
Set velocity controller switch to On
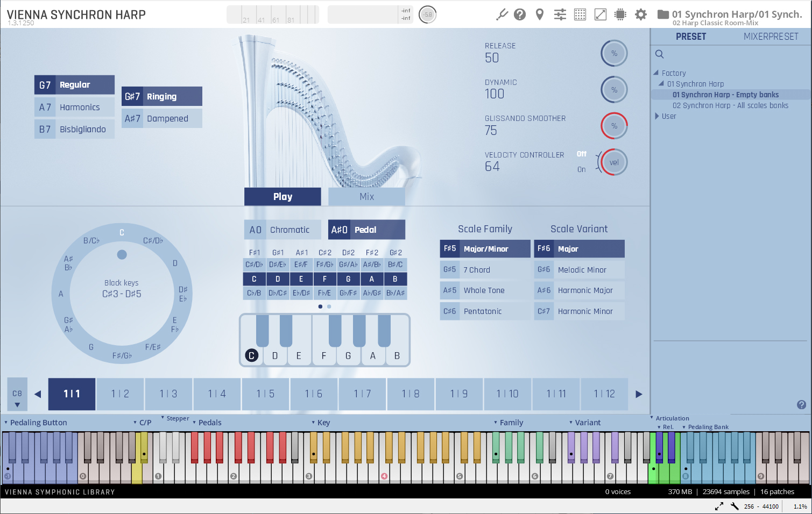click(582, 169)
